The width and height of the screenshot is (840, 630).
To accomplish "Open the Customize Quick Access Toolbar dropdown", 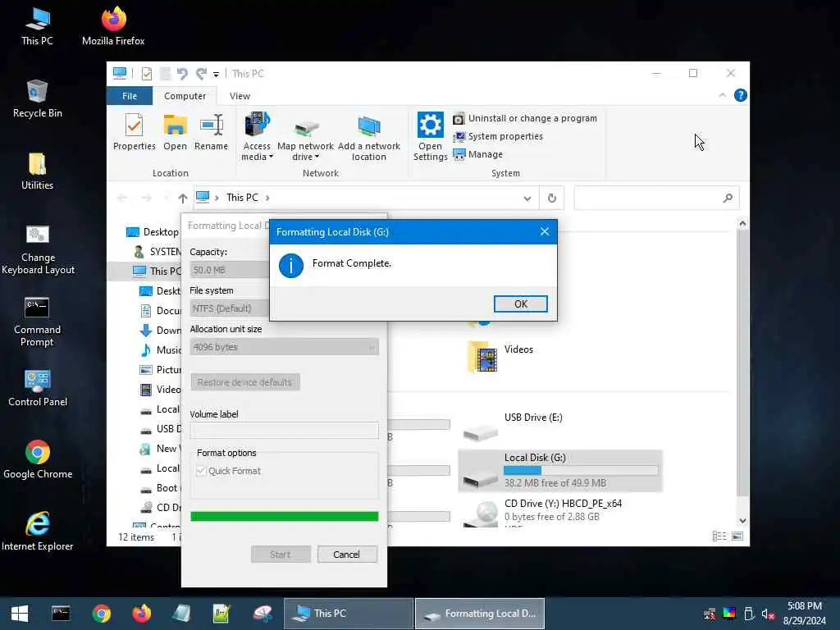I will pos(216,74).
